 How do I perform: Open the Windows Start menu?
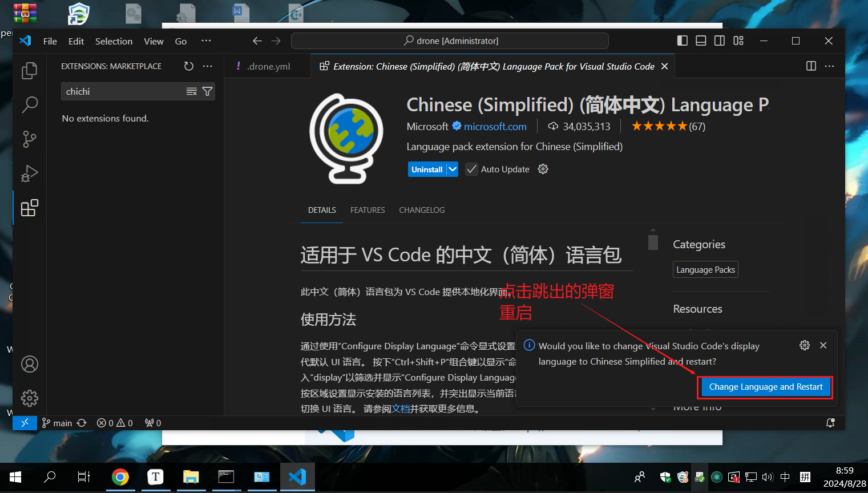point(15,477)
